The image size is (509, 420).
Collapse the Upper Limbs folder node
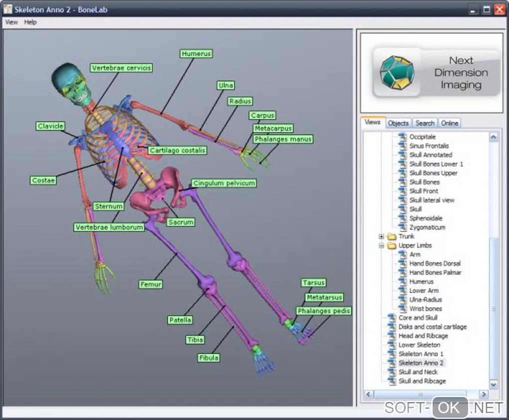tap(382, 245)
